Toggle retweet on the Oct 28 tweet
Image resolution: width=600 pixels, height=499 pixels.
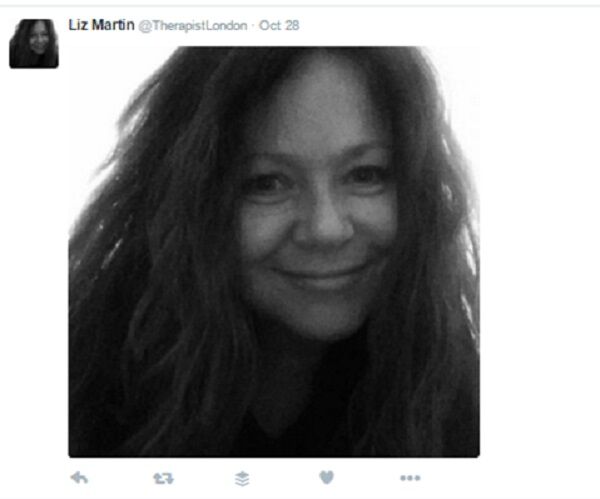[163, 478]
